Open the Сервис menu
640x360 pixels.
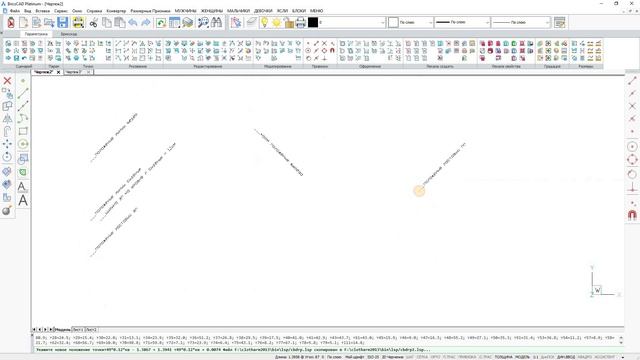(x=61, y=11)
